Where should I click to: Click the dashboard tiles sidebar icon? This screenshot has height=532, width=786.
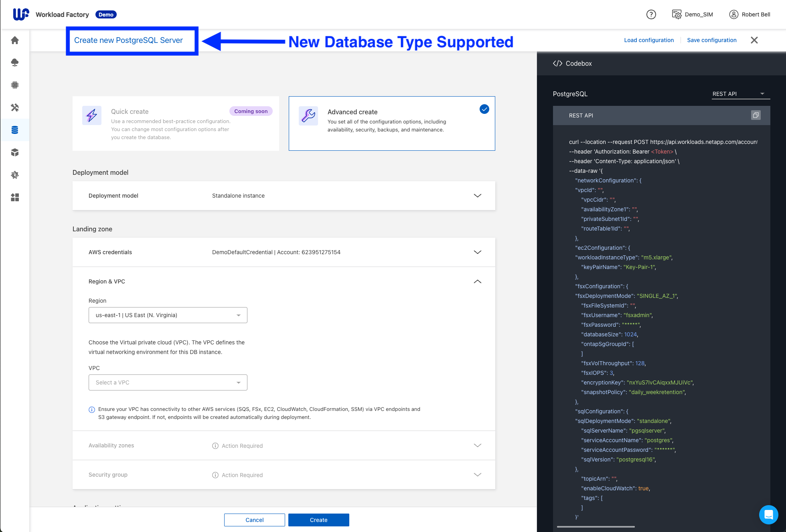pyautogui.click(x=15, y=197)
